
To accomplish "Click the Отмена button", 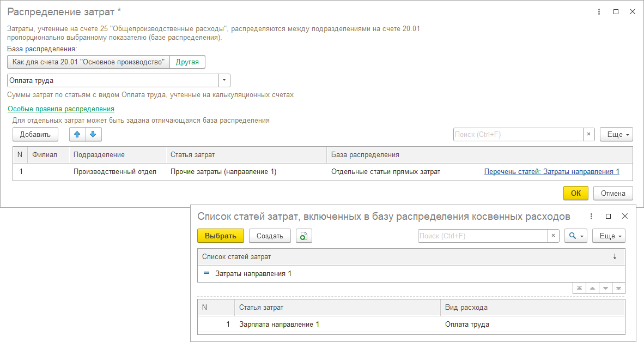I will [x=613, y=193].
